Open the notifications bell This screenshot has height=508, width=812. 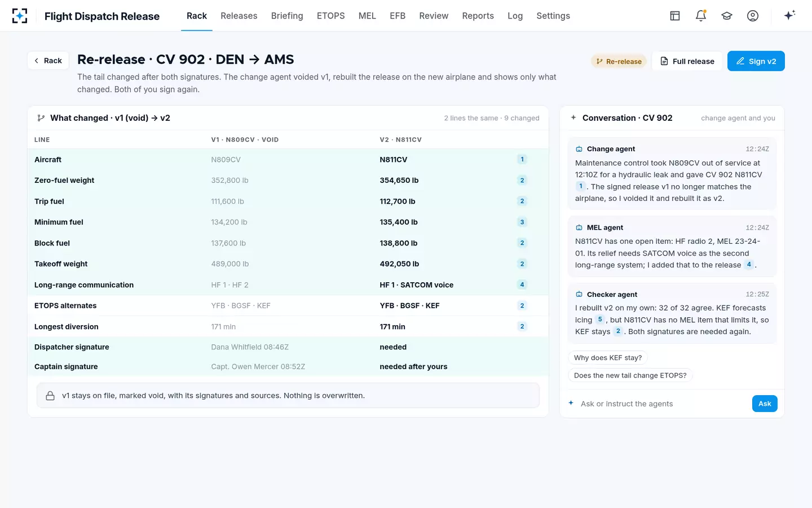click(701, 16)
